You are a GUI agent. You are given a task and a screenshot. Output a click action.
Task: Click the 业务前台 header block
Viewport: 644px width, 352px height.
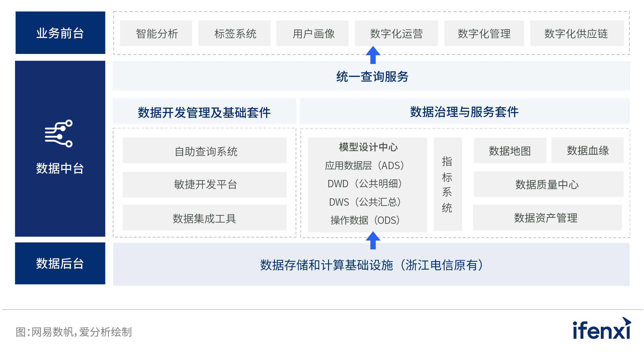(x=60, y=33)
